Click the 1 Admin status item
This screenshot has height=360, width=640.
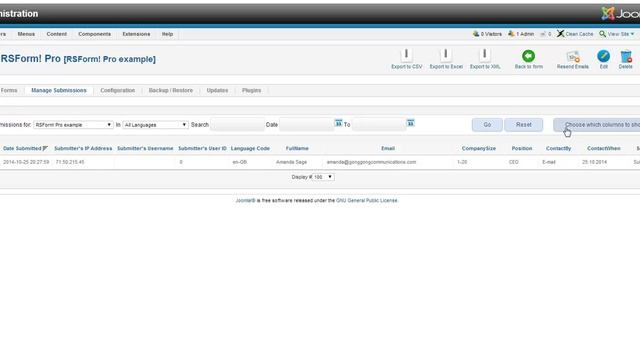pos(521,34)
